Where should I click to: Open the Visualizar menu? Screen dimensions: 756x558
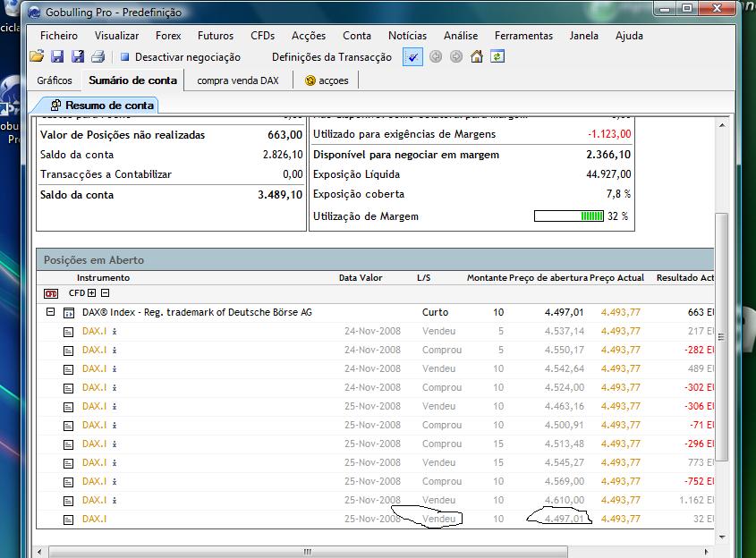tap(116, 36)
